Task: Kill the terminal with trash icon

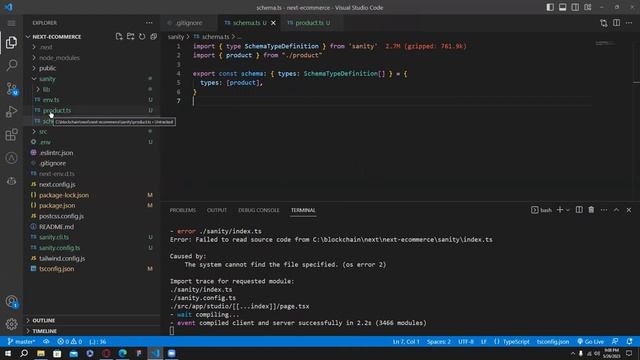Action: (x=591, y=210)
